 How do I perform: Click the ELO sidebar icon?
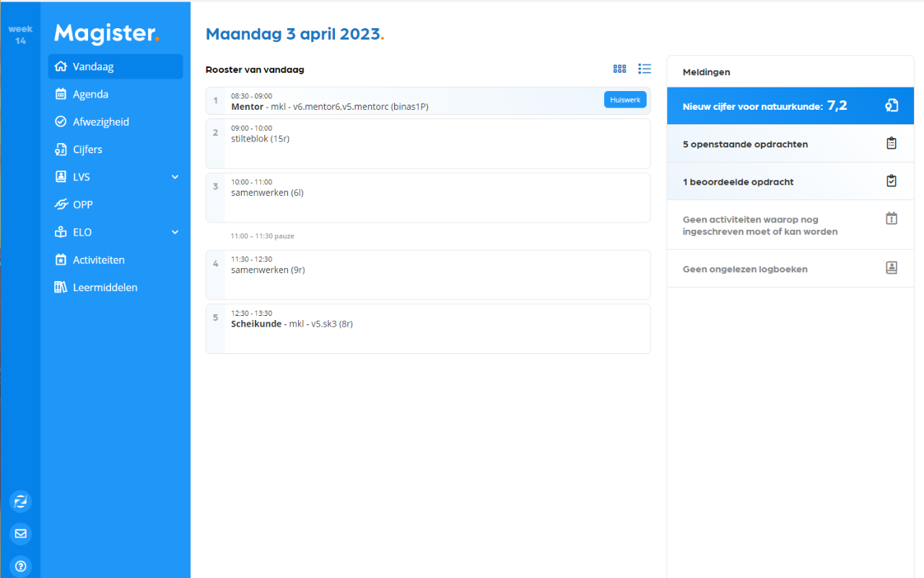tap(61, 232)
